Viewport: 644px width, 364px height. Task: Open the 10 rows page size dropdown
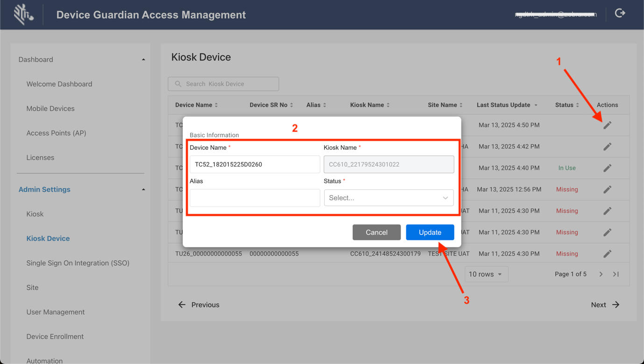[x=486, y=274]
